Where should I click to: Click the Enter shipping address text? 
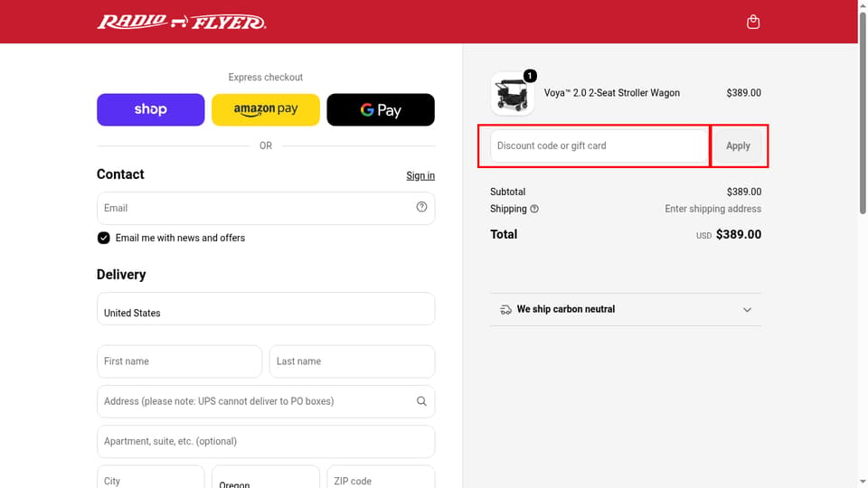point(712,209)
